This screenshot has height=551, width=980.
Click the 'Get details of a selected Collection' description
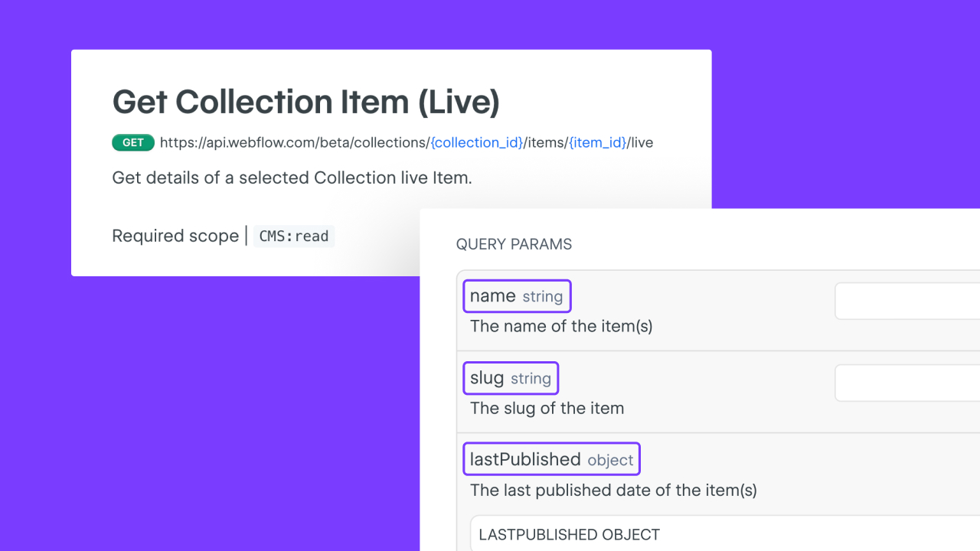pos(292,178)
